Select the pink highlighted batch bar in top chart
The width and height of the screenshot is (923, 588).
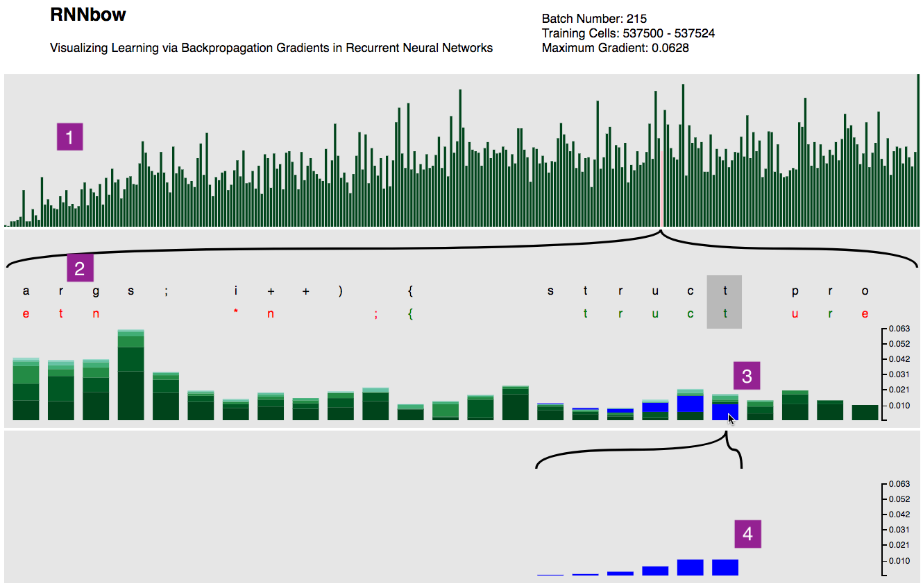[663, 187]
